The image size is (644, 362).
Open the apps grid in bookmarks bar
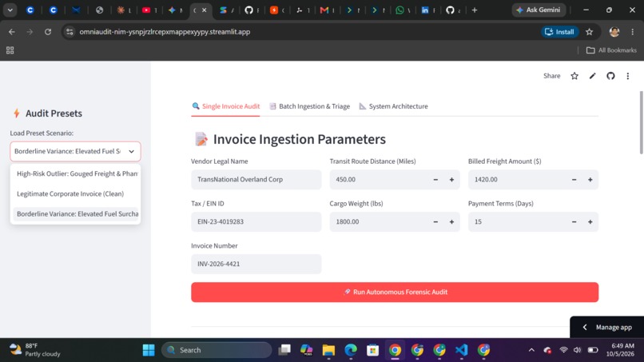tap(10, 50)
